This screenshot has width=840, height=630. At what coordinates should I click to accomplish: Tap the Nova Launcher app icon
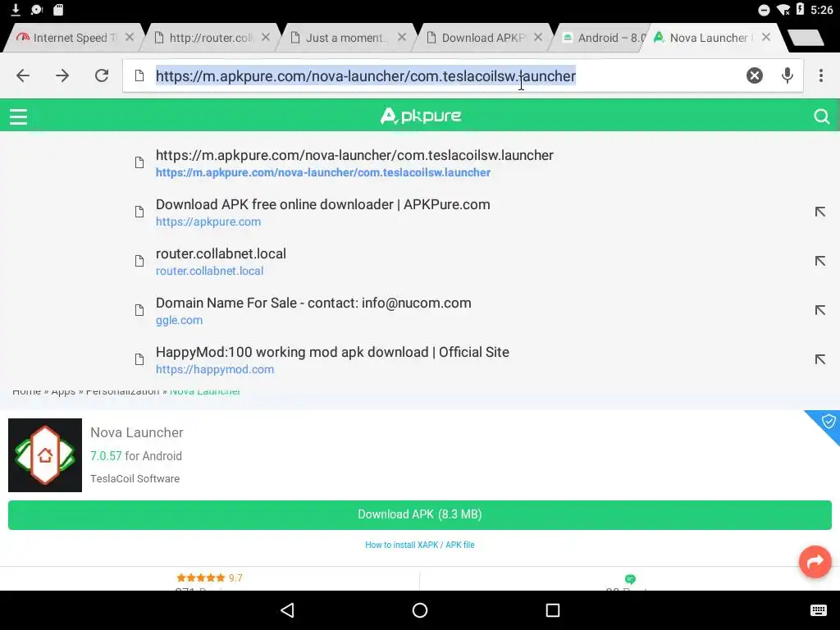click(45, 454)
